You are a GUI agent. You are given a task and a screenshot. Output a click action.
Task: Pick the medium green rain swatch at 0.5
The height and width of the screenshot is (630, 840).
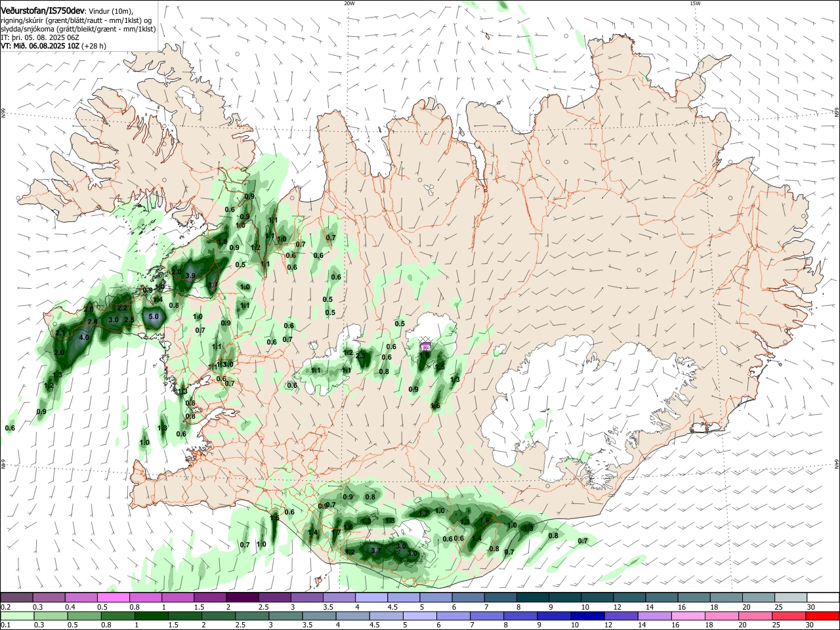(x=85, y=616)
